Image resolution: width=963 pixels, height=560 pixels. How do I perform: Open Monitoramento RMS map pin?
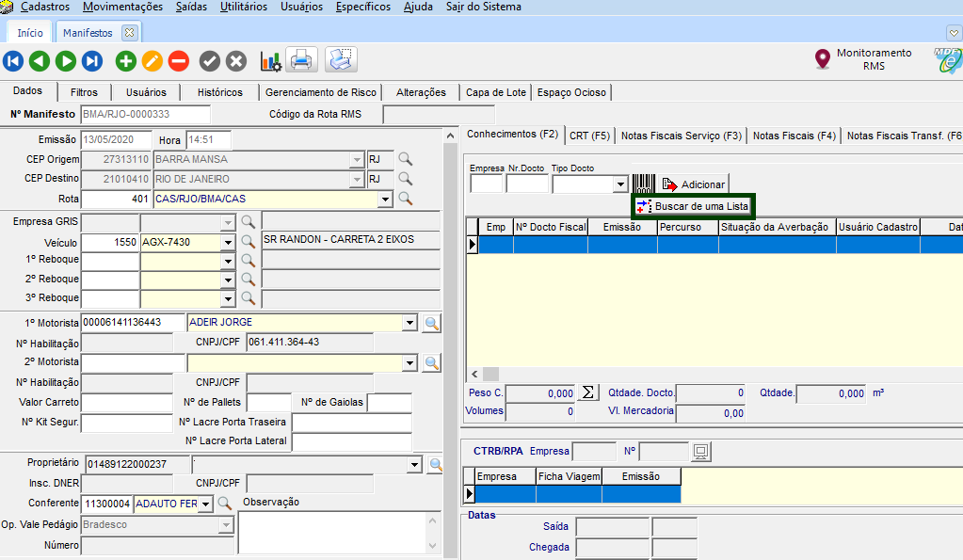coord(822,60)
